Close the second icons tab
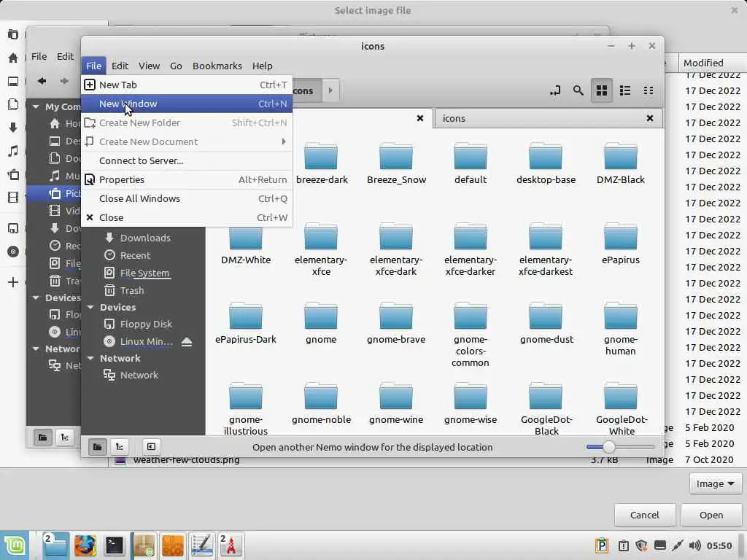This screenshot has height=560, width=747. click(649, 118)
